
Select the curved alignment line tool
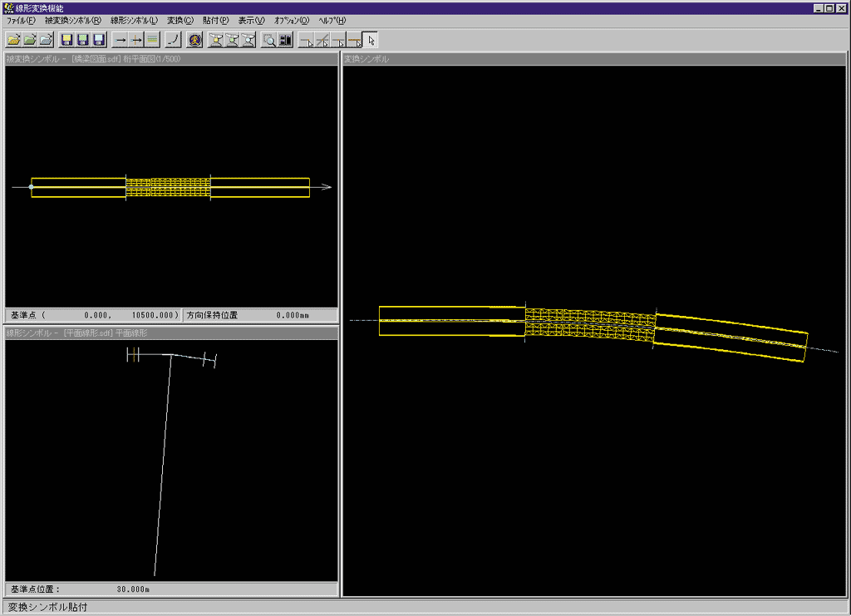[174, 40]
